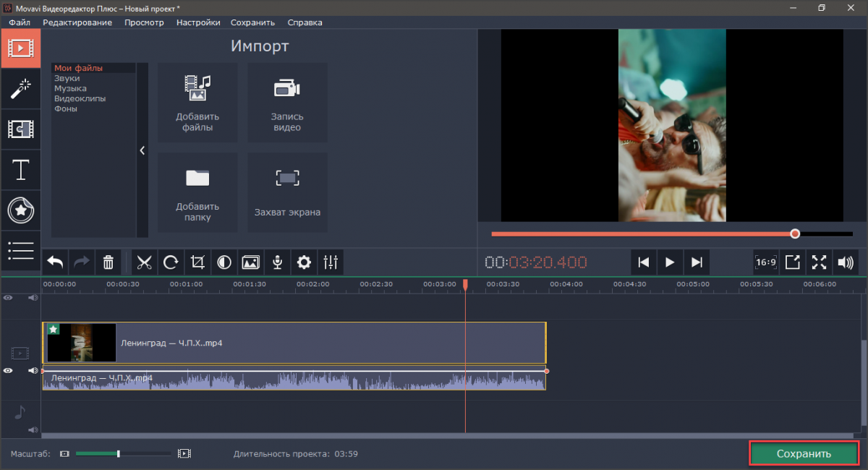Select Мои файлы in the import list
This screenshot has height=470, width=868.
click(93, 68)
